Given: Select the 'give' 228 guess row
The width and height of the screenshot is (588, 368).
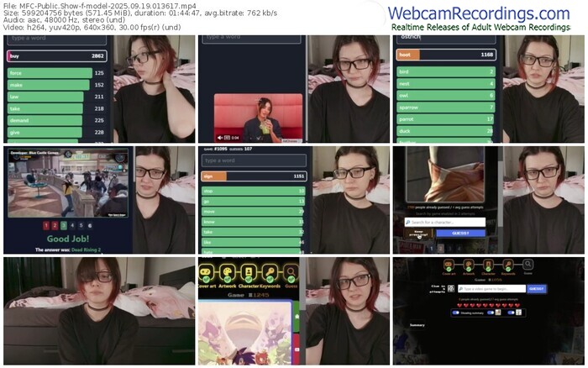Looking at the screenshot, I should 56,133.
